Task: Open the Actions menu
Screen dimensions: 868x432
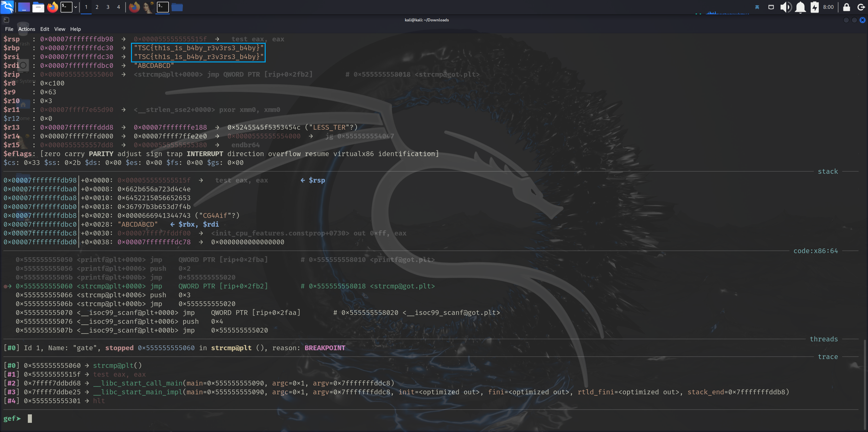Action: coord(26,29)
